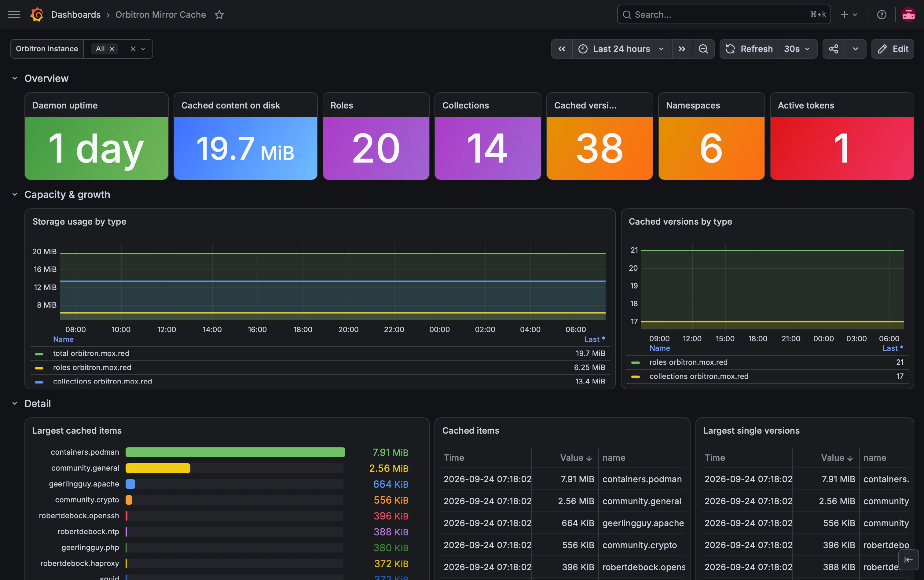Viewport: 924px width, 580px height.
Task: Click the Edit dashboard button
Action: 893,49
